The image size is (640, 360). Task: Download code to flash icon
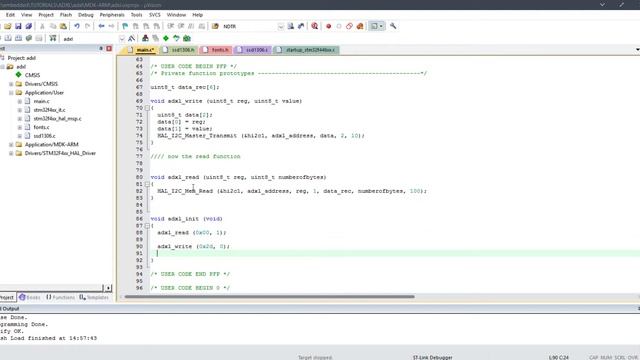click(x=53, y=38)
